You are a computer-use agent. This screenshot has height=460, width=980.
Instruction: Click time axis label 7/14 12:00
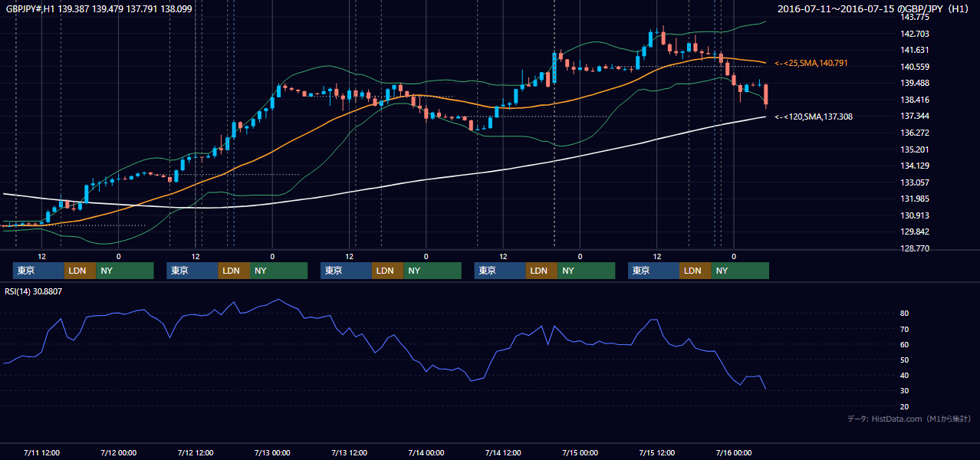(503, 453)
